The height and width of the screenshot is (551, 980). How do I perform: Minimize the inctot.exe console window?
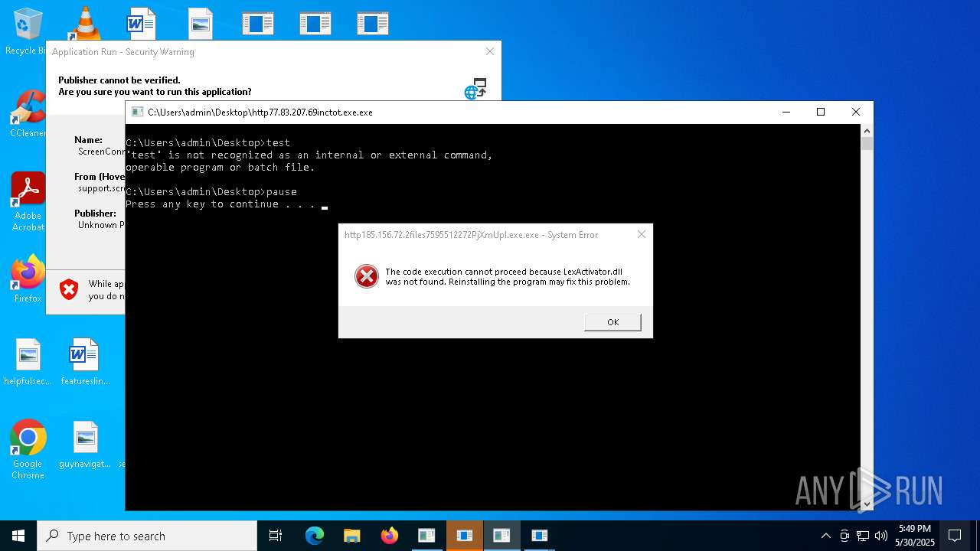coord(786,112)
